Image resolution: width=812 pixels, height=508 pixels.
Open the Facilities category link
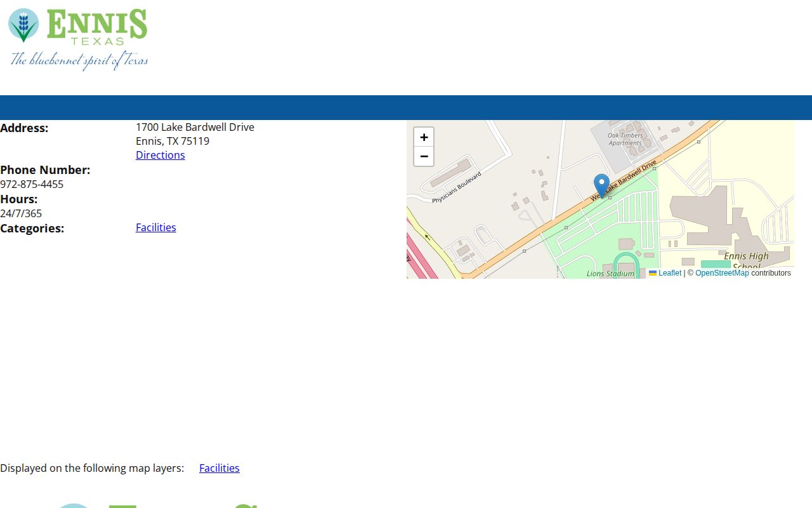(156, 227)
